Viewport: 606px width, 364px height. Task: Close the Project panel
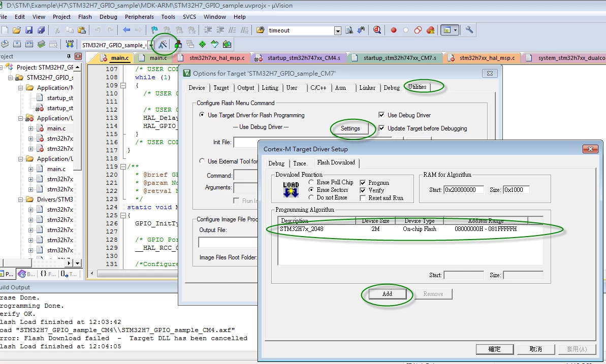tap(78, 56)
